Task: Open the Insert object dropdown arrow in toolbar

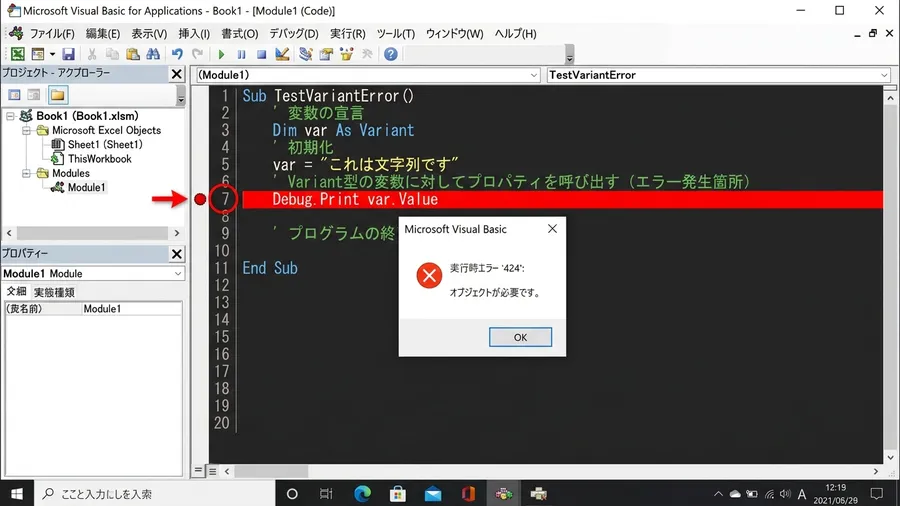Action: (x=52, y=54)
